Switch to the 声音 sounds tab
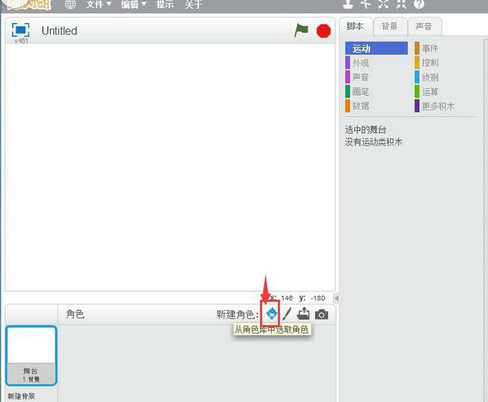Screen dimensions: 488x402 coord(424,26)
